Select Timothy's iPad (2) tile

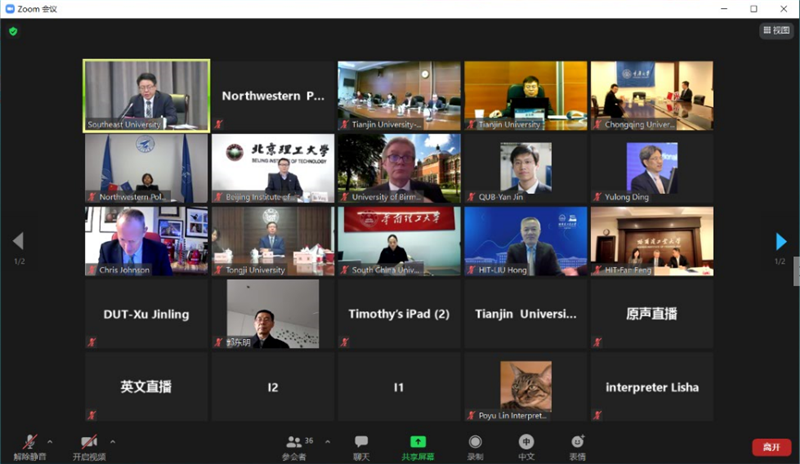pyautogui.click(x=399, y=314)
